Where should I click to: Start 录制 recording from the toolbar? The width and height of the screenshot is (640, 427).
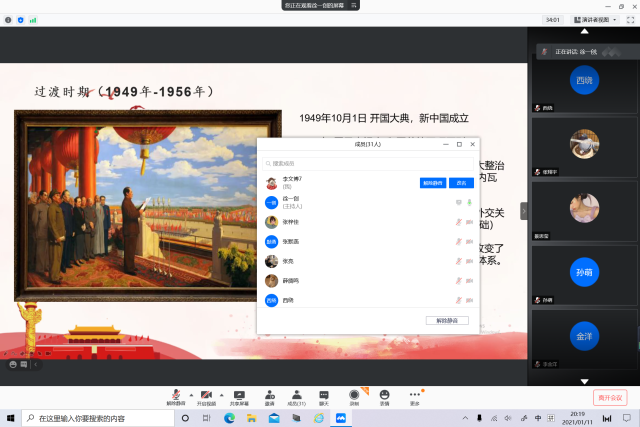click(354, 394)
